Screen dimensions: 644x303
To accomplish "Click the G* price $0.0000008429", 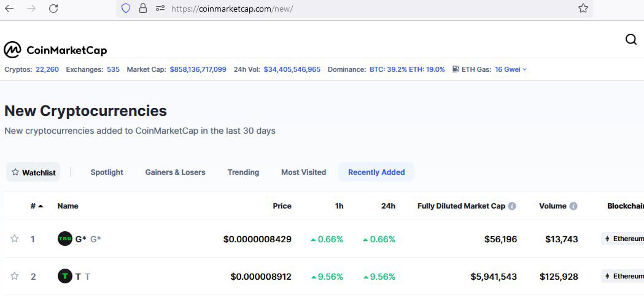I will click(x=257, y=239).
